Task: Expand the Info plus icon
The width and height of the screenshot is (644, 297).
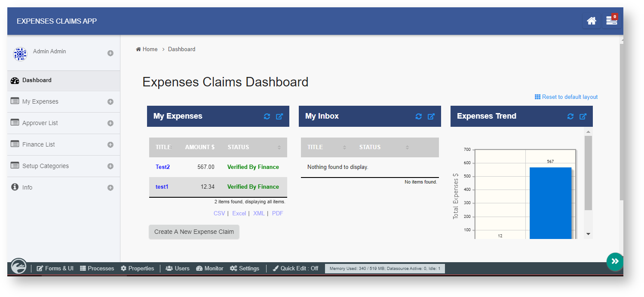Action: pyautogui.click(x=110, y=188)
